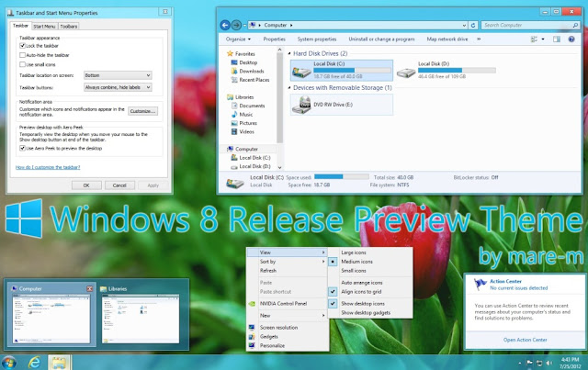This screenshot has height=370, width=588.
Task: Expand the Sort by submenu
Action: pos(288,262)
